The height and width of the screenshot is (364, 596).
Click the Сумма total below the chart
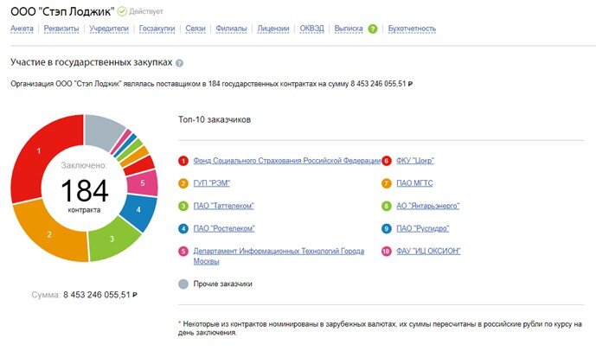click(85, 295)
